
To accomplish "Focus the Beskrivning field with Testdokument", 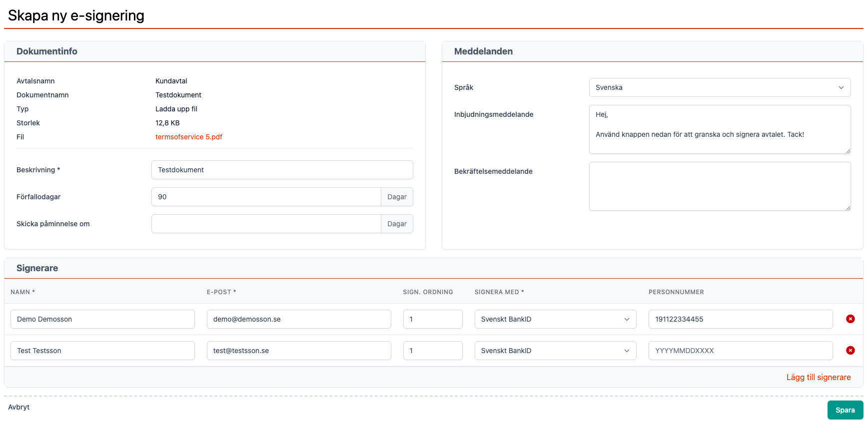I will [x=282, y=170].
